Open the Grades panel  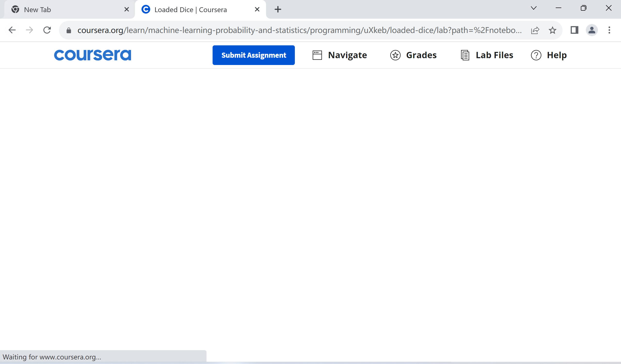[x=421, y=55]
